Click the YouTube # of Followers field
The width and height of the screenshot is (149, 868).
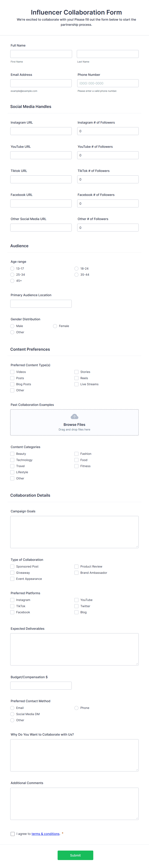[108, 155]
